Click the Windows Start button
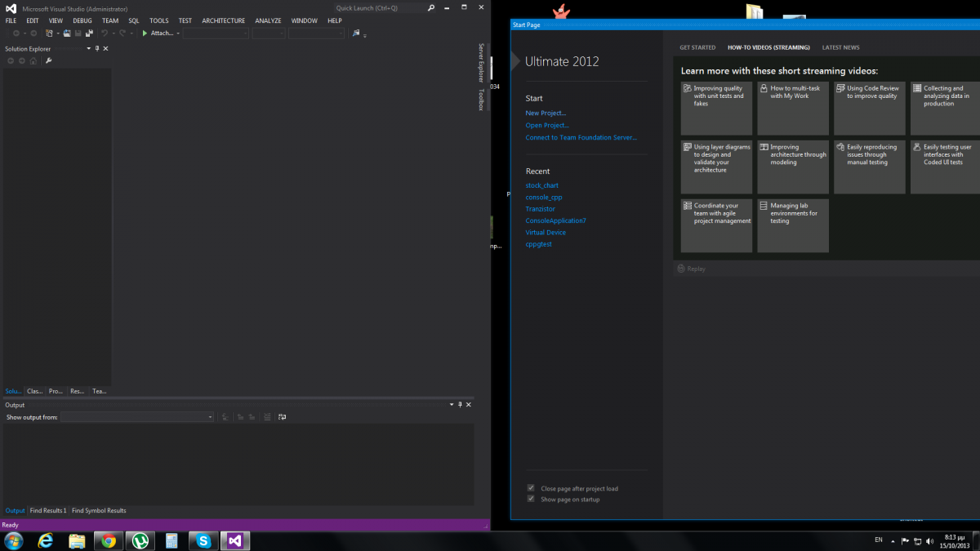Viewport: 980px width, 551px height. (14, 540)
